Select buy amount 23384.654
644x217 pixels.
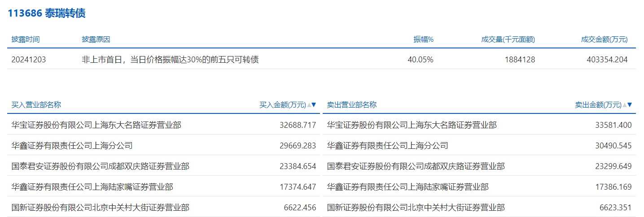[x=298, y=166]
